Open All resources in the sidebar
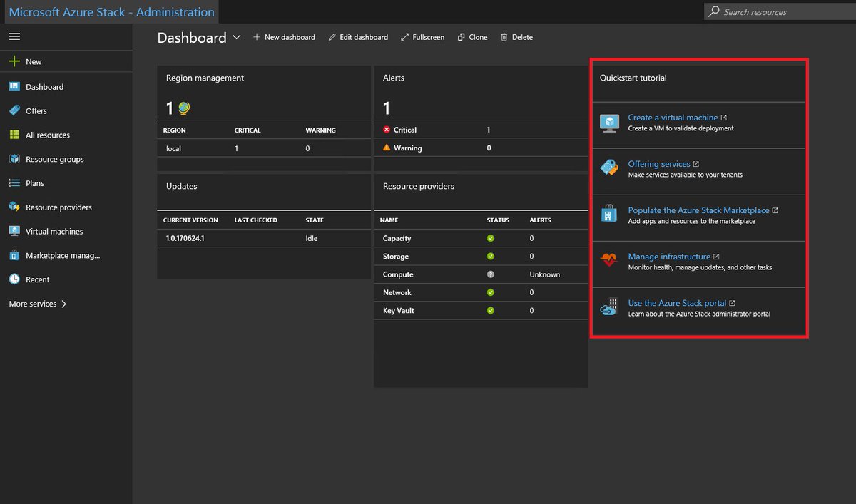Viewport: 856px width, 504px height. point(48,135)
